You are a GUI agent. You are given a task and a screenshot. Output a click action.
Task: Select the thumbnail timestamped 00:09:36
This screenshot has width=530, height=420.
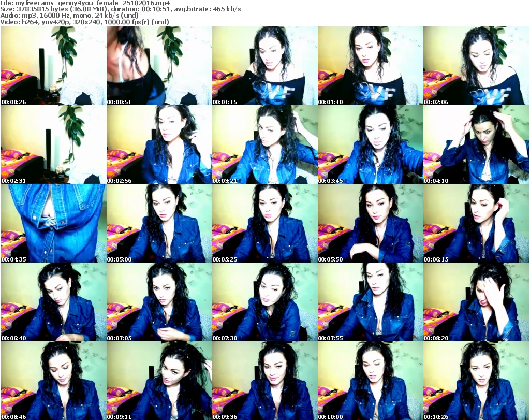264,381
